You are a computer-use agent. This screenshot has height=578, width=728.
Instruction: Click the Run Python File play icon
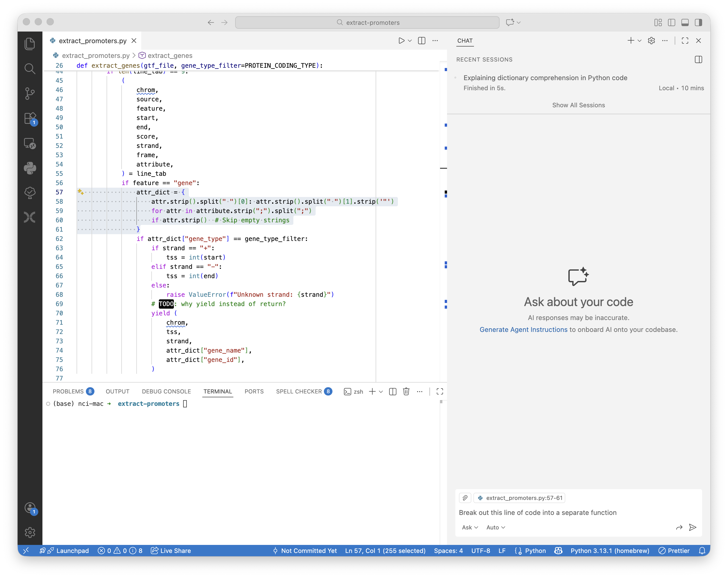401,41
